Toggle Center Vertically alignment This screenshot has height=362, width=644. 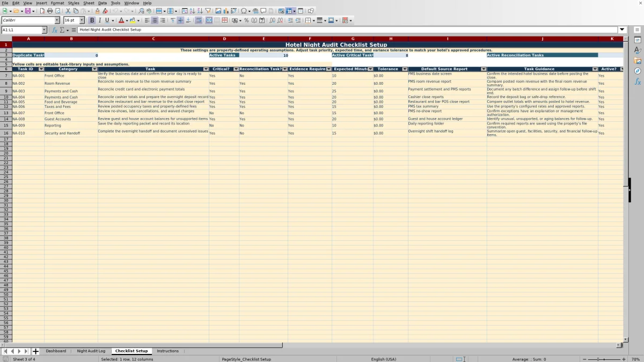[180, 20]
